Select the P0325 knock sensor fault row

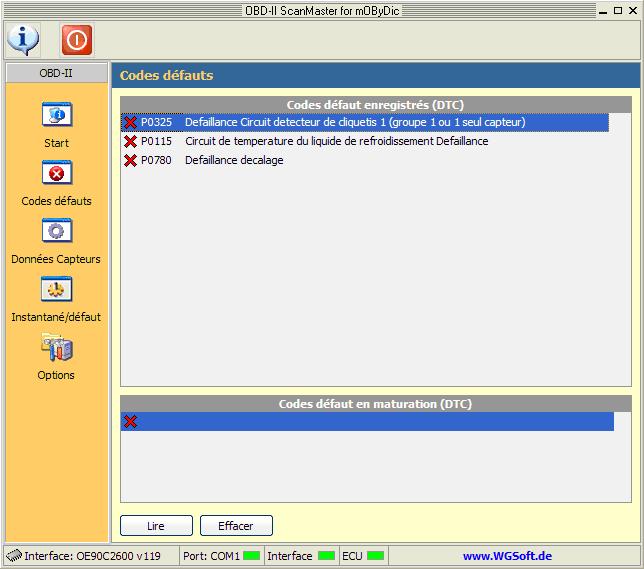coord(355,122)
